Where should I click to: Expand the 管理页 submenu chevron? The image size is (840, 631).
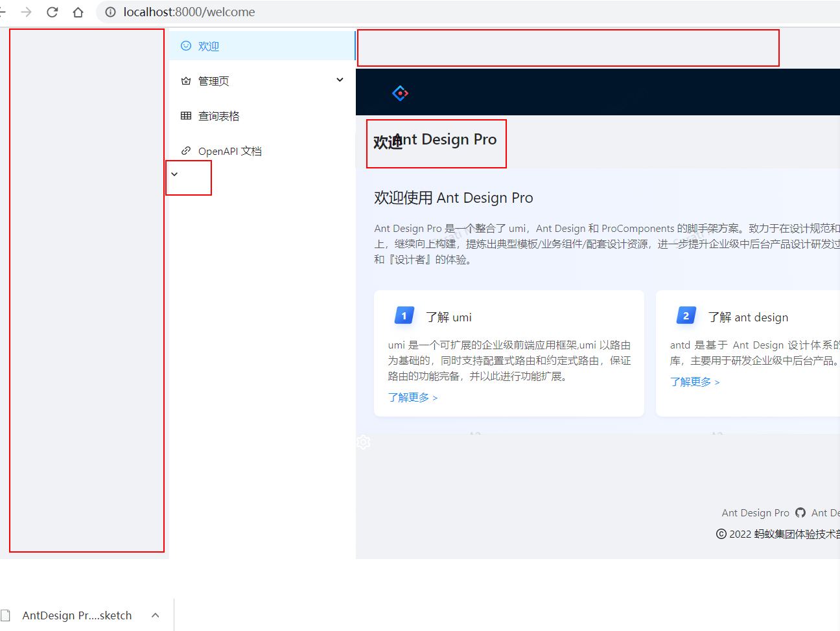340,80
